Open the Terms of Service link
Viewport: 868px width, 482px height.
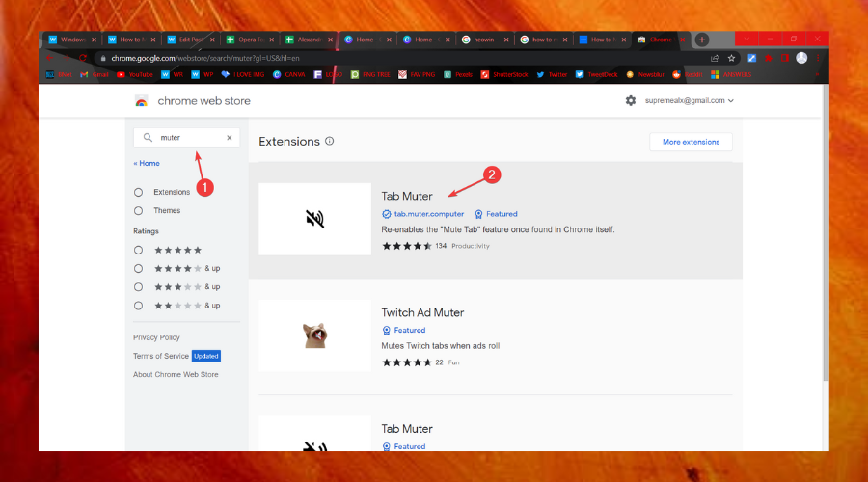click(x=160, y=356)
